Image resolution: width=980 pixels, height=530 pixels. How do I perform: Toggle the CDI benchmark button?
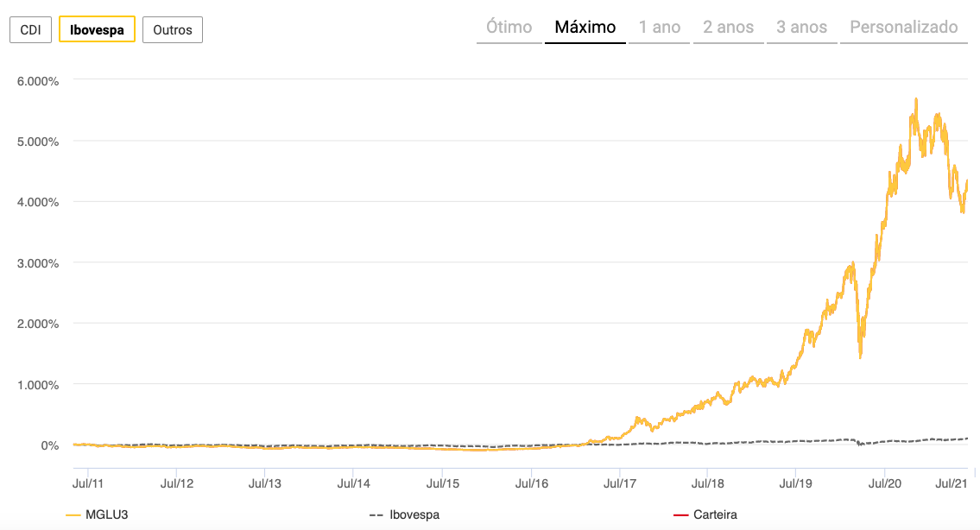click(x=30, y=29)
